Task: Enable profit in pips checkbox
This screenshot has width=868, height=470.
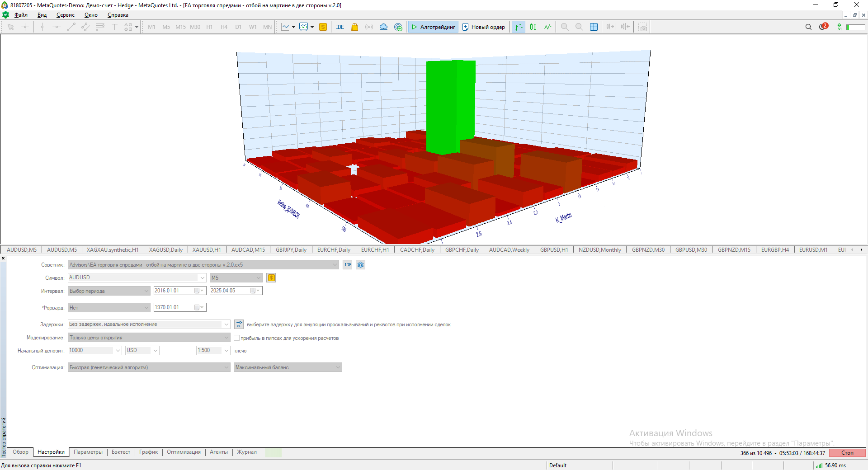Action: point(236,338)
